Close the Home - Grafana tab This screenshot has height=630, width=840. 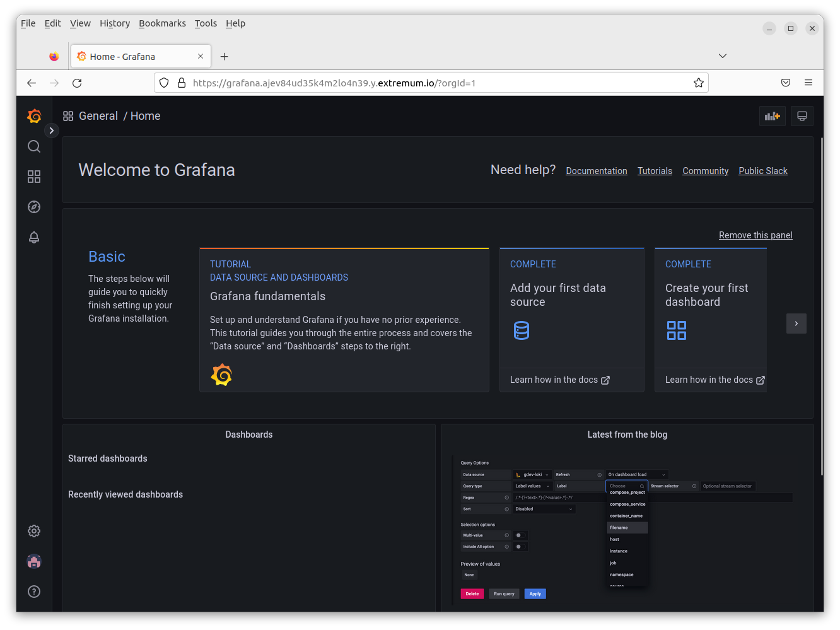tap(201, 57)
